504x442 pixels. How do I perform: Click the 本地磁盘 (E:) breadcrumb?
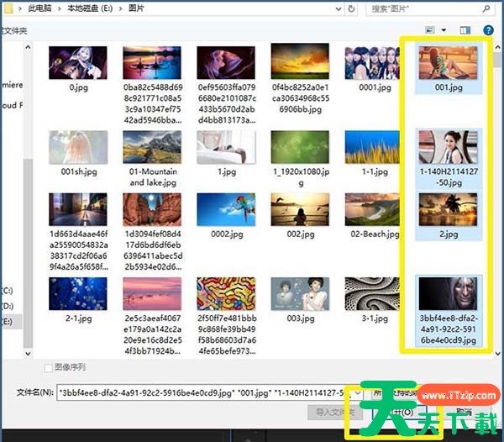pyautogui.click(x=90, y=8)
